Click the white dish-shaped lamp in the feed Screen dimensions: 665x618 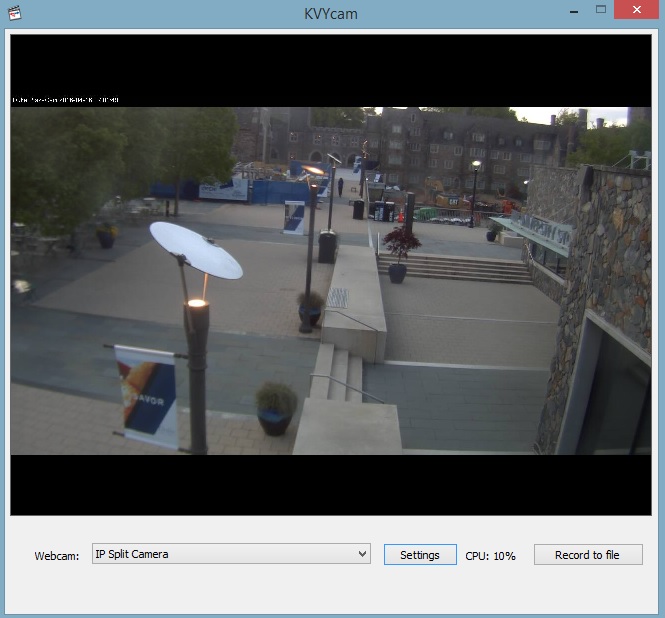click(195, 250)
